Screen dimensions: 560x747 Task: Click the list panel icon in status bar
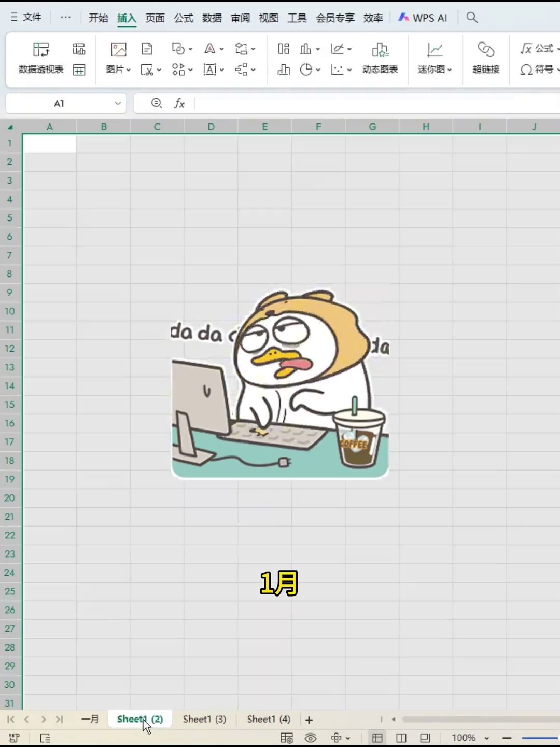(45, 738)
